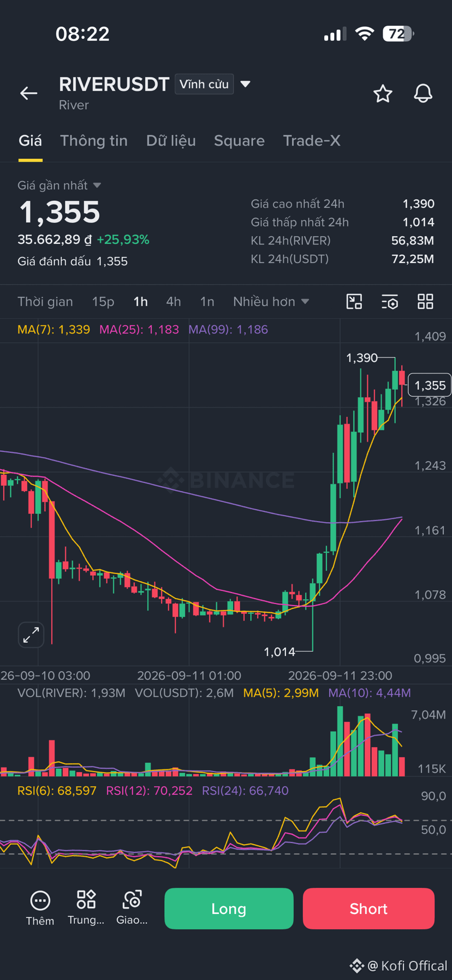This screenshot has width=452, height=980.
Task: Open the Vĩnh cửu contract dropdown arrow
Action: 246,84
